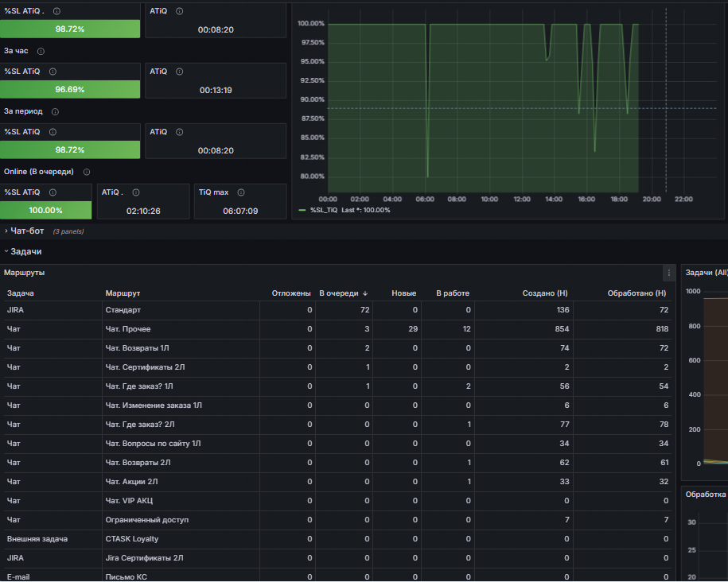
Task: Click info icon of ATiQ panel under 'За час'
Action: (x=179, y=72)
